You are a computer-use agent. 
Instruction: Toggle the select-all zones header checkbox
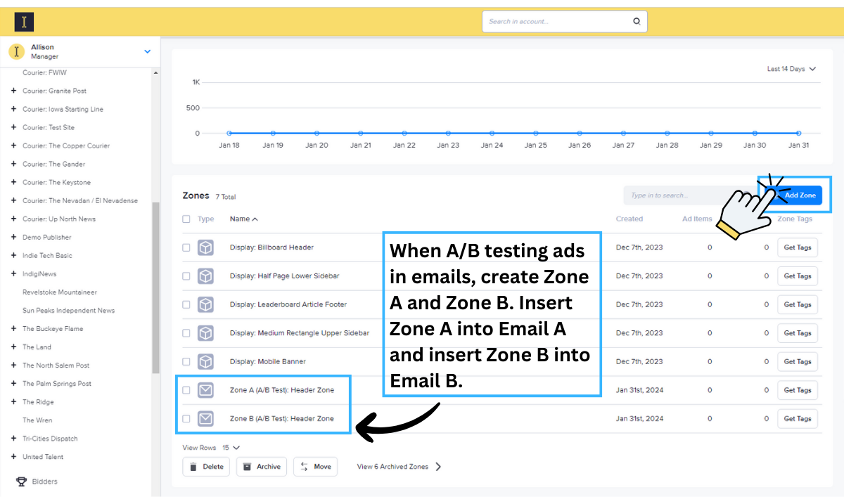tap(186, 219)
